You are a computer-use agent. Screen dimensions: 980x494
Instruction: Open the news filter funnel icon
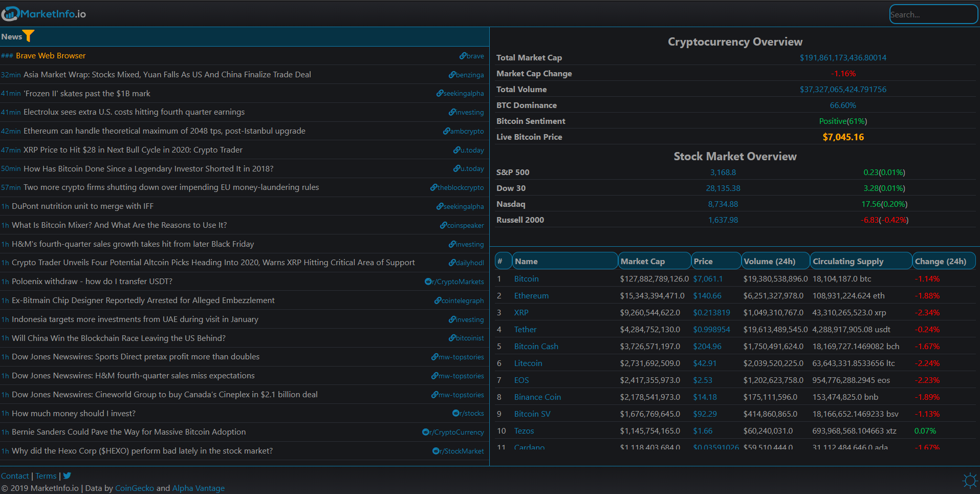tap(29, 36)
